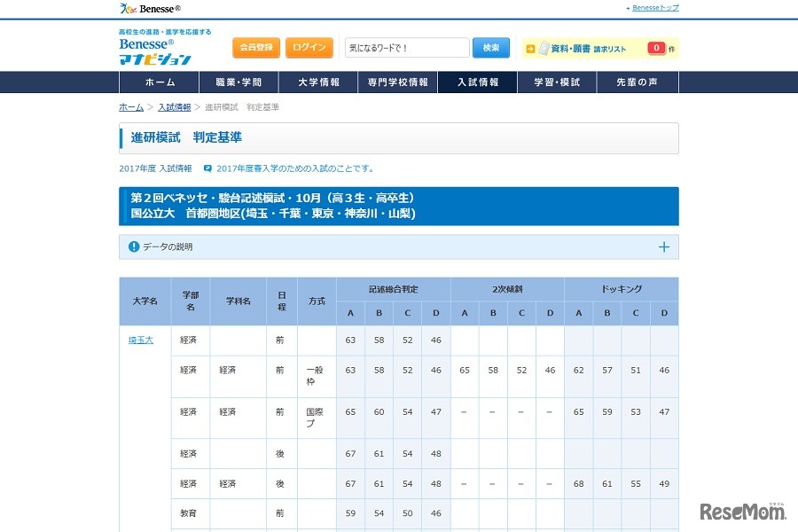
Task: Click the ホーム breadcrumb link
Action: point(130,106)
